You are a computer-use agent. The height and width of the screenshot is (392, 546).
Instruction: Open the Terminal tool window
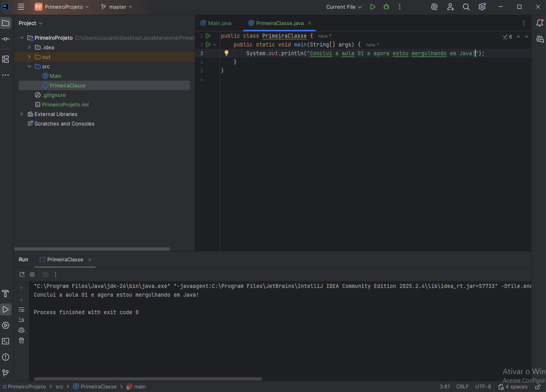point(6,341)
